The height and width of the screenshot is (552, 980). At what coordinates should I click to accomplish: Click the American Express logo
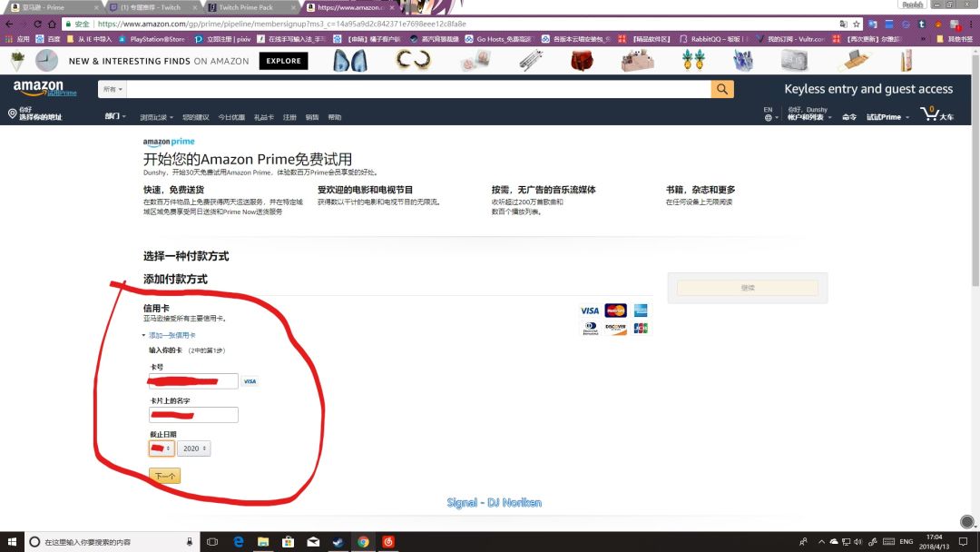coord(641,310)
